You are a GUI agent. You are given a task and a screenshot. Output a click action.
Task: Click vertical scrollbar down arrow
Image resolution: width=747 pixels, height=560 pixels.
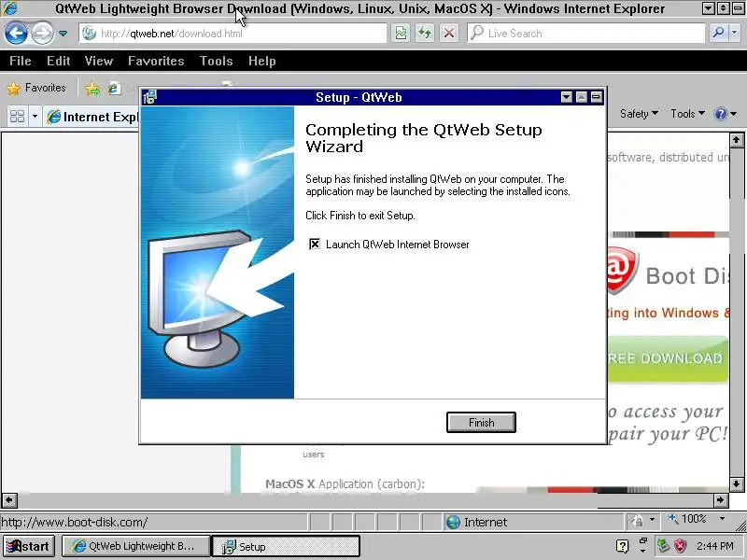click(736, 484)
